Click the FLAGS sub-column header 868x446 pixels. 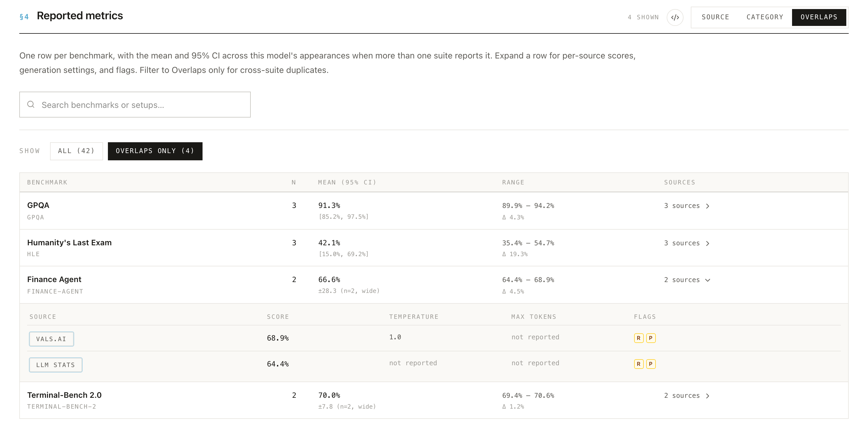645,317
